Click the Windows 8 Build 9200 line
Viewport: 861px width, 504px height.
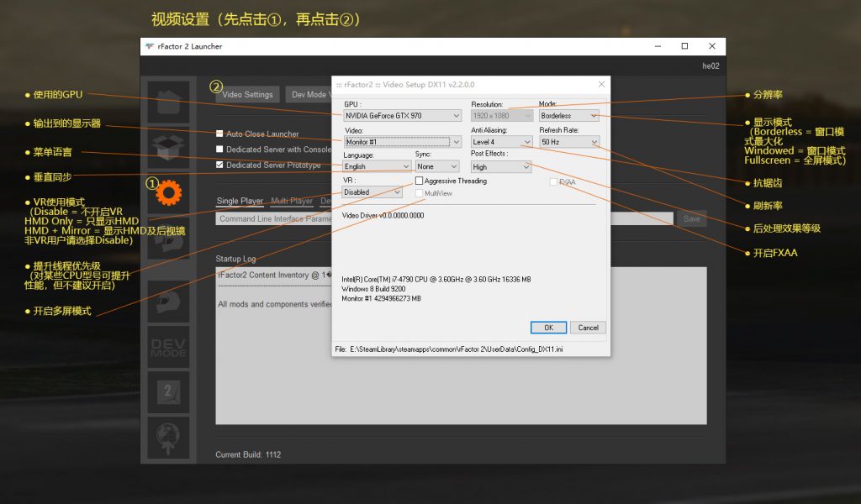373,289
